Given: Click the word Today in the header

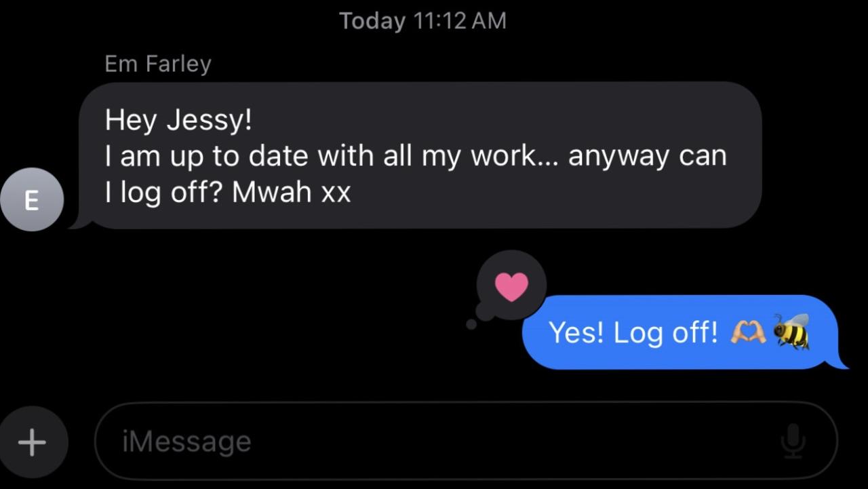Looking at the screenshot, I should (372, 21).
